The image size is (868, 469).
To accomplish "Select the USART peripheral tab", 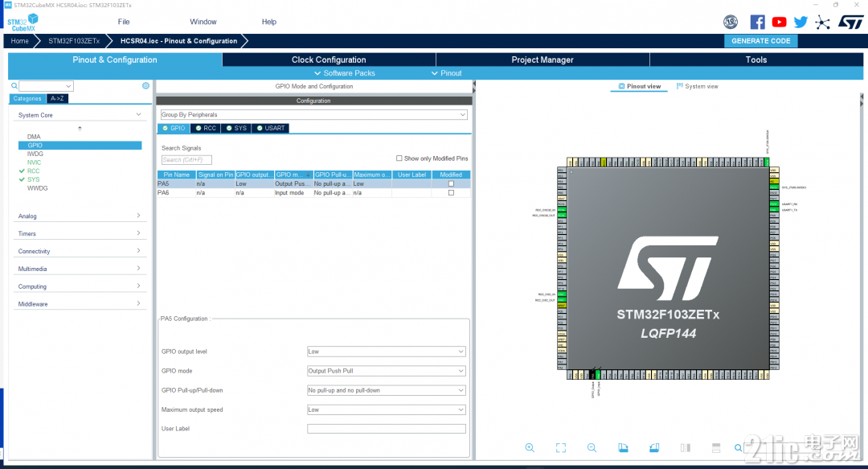I will 271,128.
